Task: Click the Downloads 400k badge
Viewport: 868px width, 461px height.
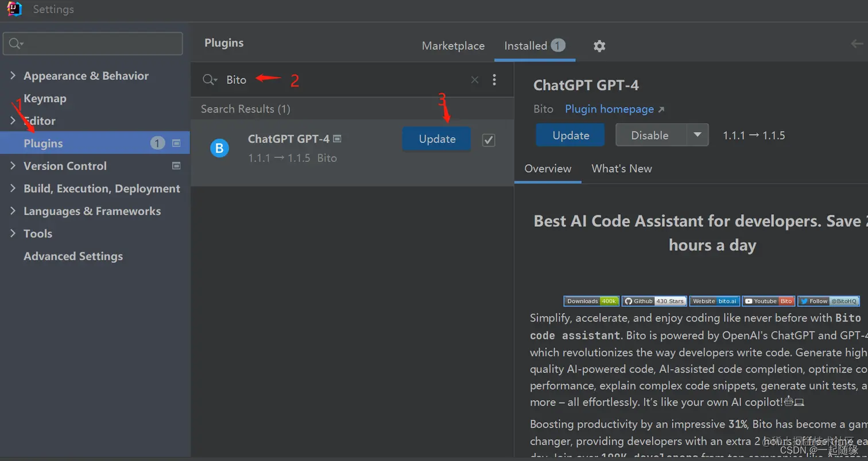Action: [x=592, y=301]
